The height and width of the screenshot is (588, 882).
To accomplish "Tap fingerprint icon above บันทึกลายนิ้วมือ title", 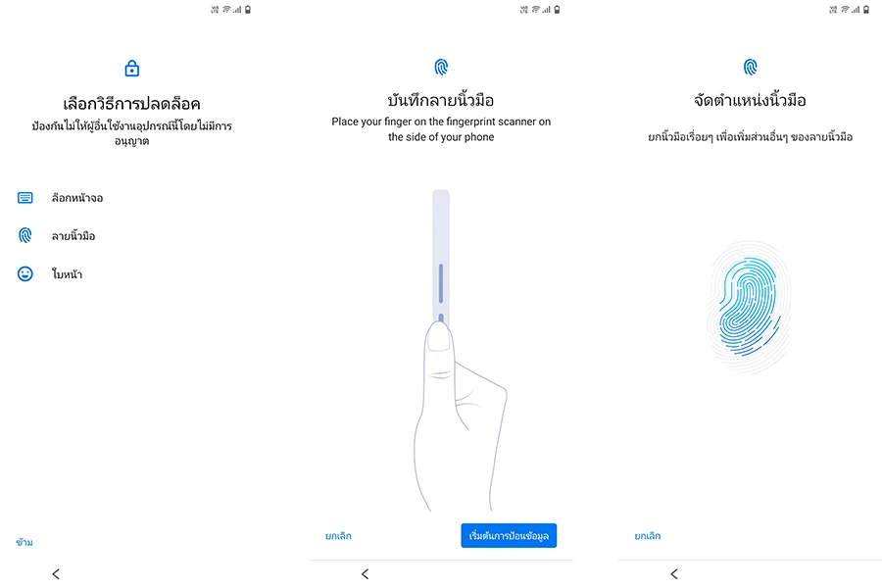I will point(441,67).
